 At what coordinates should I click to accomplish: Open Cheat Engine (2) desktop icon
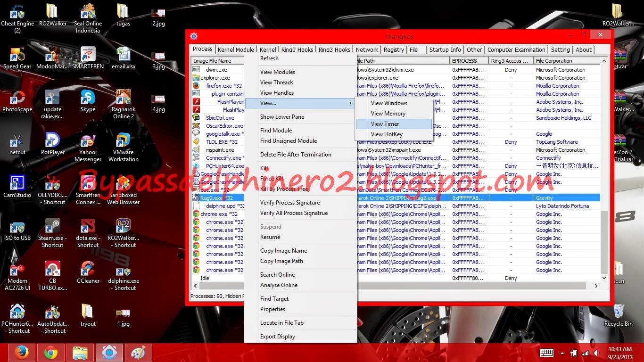[x=17, y=19]
